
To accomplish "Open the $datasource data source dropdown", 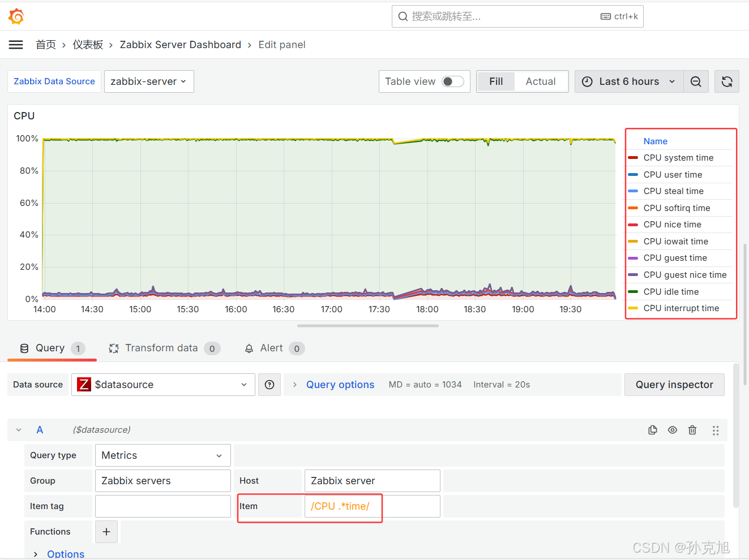I will click(x=163, y=385).
